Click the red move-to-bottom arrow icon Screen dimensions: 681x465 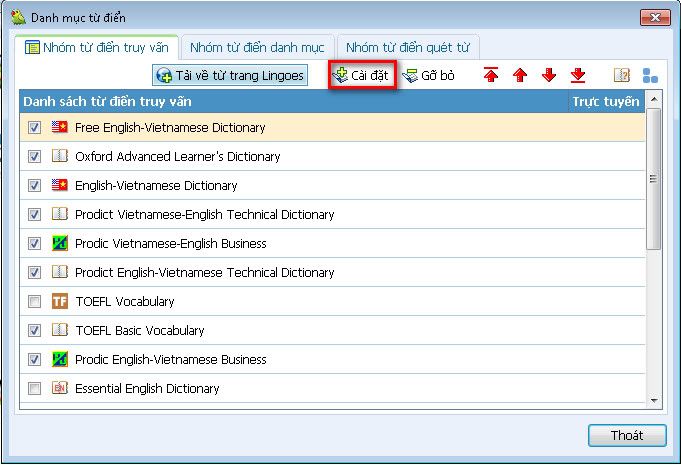pyautogui.click(x=578, y=76)
